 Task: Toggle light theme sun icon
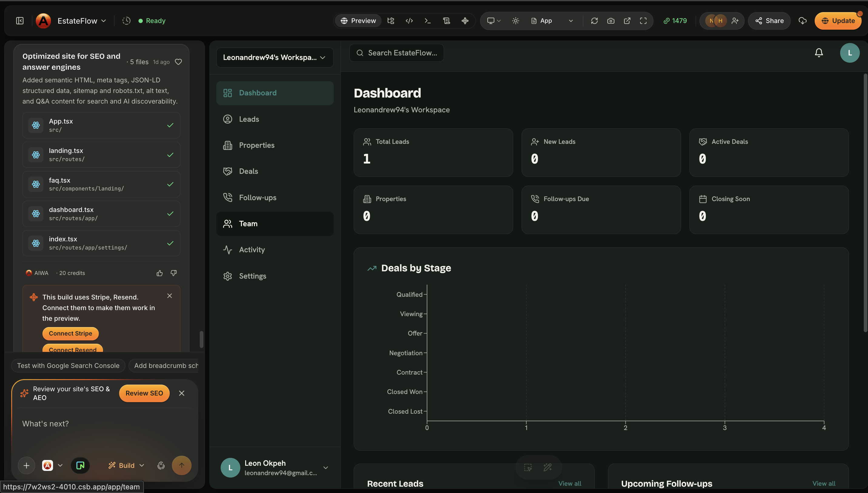click(x=516, y=21)
